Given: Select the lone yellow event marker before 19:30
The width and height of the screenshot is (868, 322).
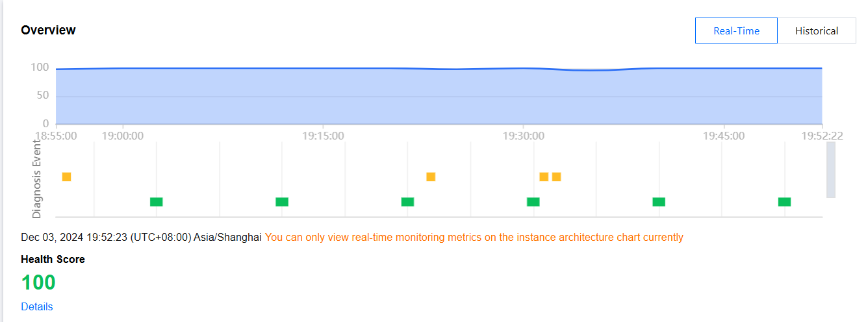Looking at the screenshot, I should (x=431, y=177).
